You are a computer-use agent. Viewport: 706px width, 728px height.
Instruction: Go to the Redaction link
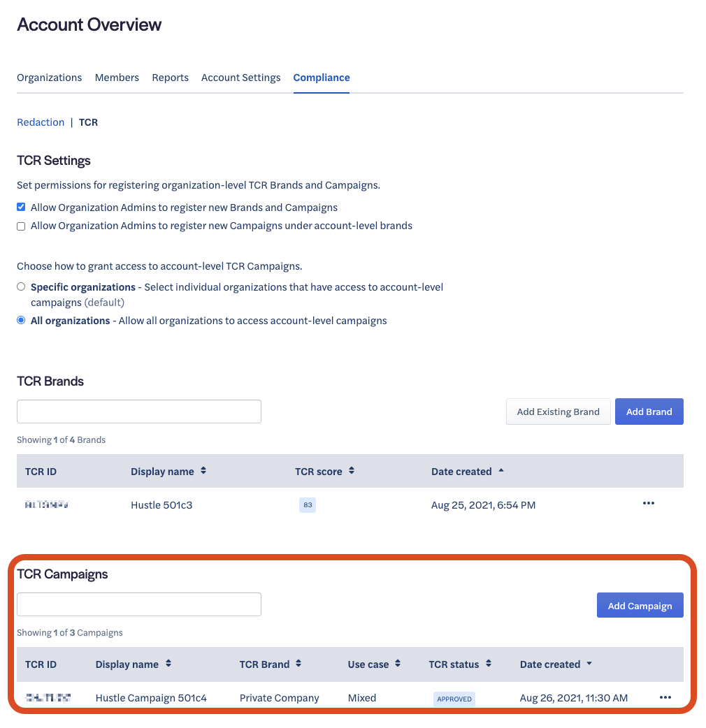click(41, 122)
